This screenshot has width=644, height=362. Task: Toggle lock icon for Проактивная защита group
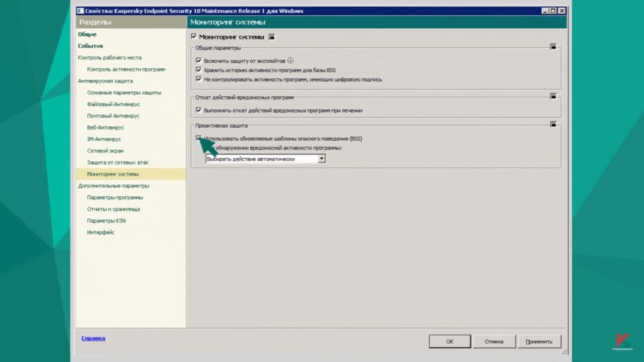coord(553,124)
